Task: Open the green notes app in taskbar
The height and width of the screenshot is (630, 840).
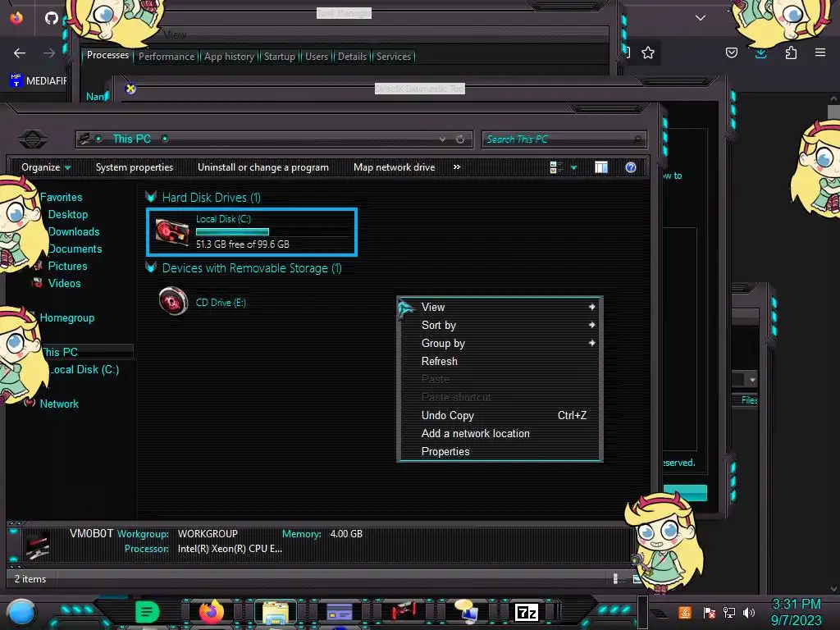Action: 148,612
